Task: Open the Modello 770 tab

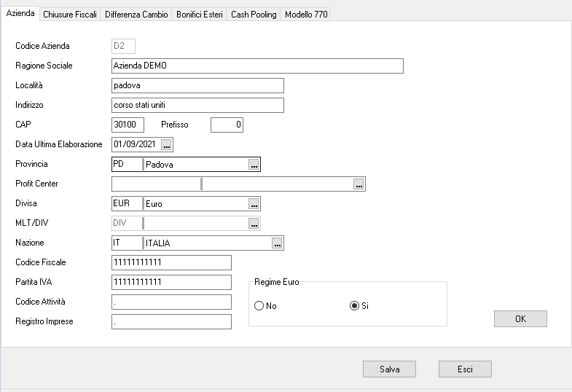Action: click(305, 15)
